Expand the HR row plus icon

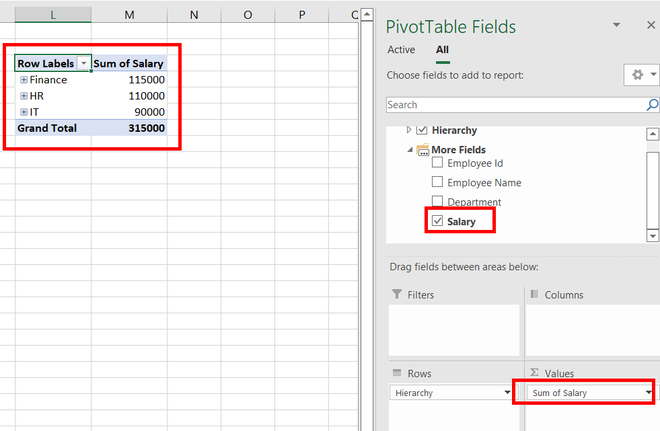24,96
